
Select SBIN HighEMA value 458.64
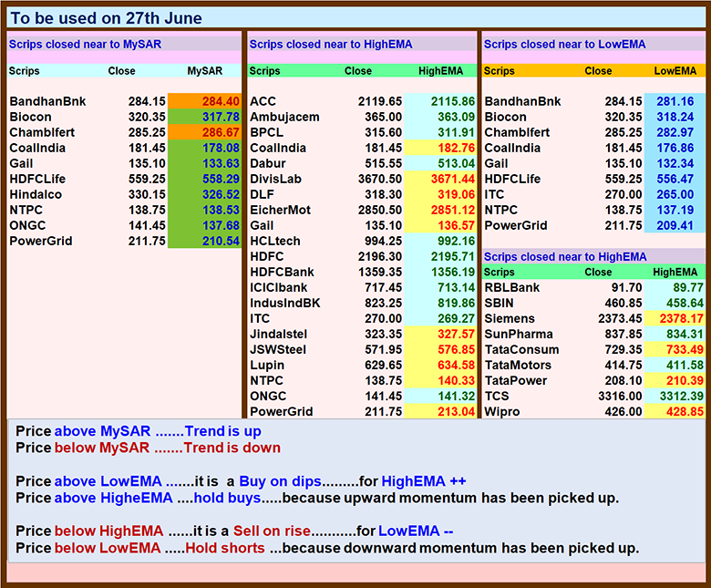[x=685, y=303]
